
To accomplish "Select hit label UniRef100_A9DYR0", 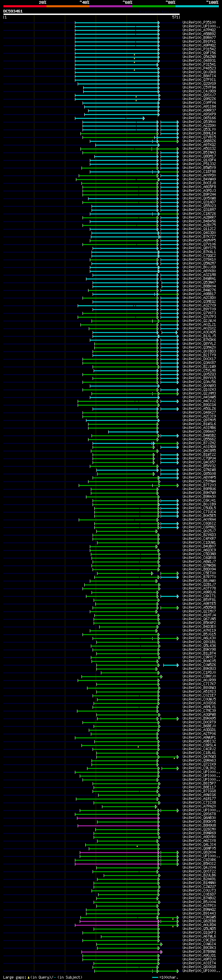I will click(199, 837).
